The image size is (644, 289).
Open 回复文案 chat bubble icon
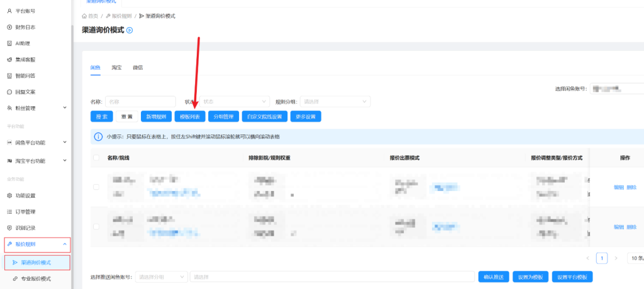pos(9,92)
